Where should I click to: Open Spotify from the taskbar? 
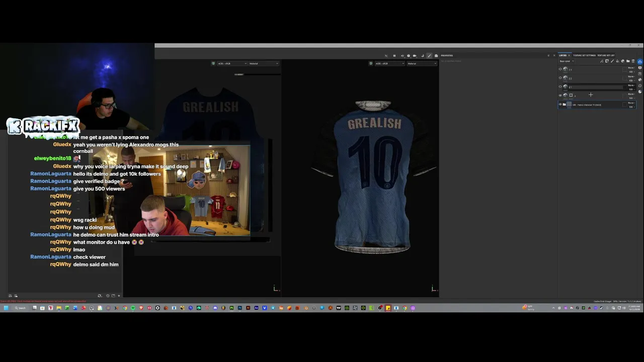click(x=133, y=308)
